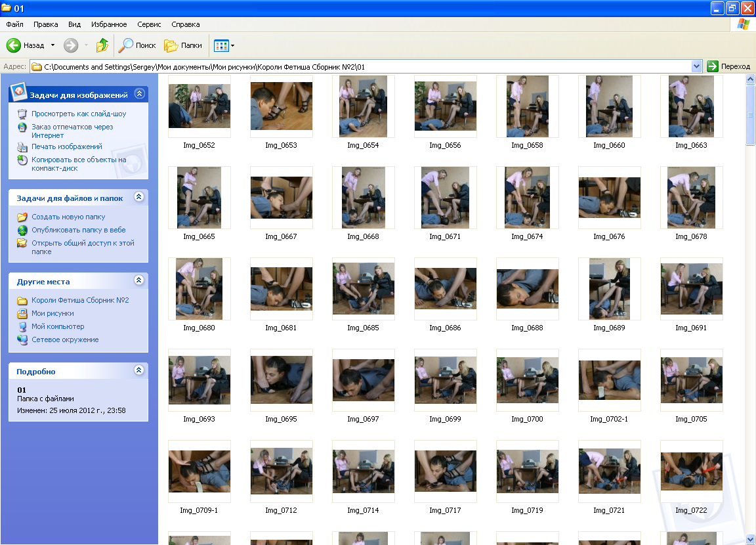756x545 pixels.
Task: Click the vertical scrollbar thumb
Action: pyautogui.click(x=750, y=115)
